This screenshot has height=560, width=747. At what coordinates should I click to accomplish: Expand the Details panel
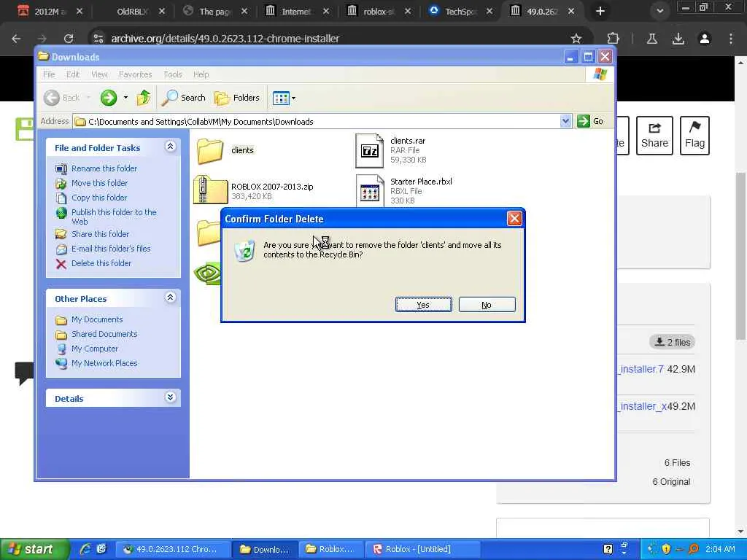[x=170, y=397]
